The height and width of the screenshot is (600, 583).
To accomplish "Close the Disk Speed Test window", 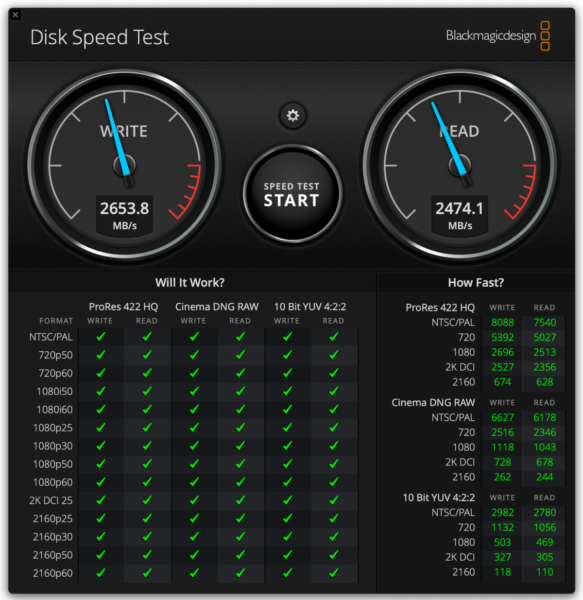I will click(x=15, y=15).
